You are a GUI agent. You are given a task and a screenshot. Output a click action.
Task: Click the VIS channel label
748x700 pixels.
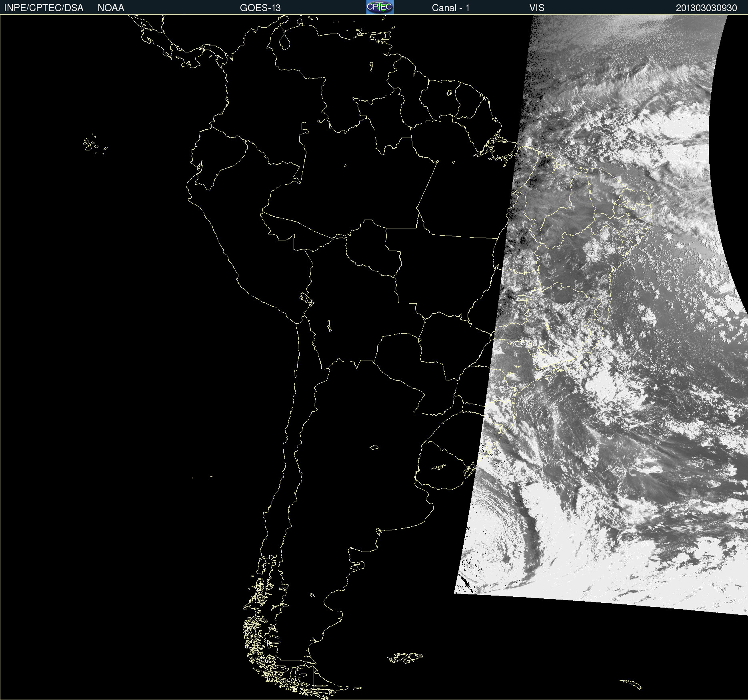tap(537, 8)
